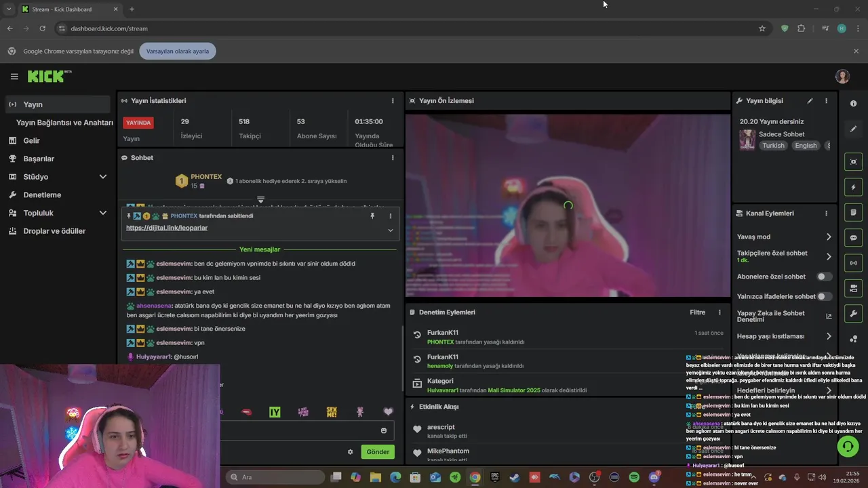Open pinned message three-dot menu
Image resolution: width=868 pixels, height=488 pixels.
390,216
